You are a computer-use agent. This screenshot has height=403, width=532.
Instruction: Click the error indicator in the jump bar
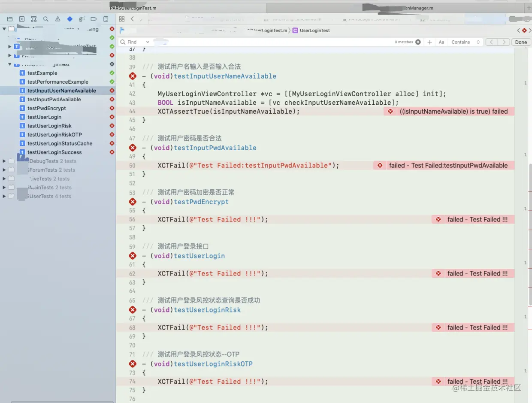point(524,30)
